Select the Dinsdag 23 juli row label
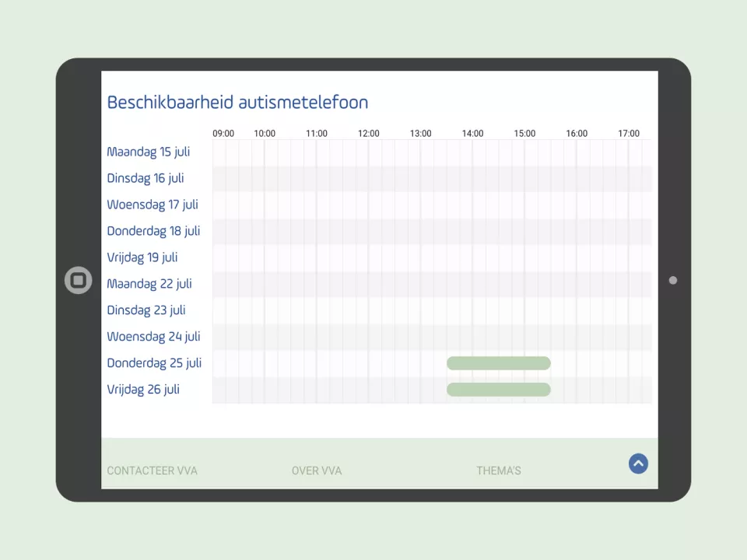 click(146, 310)
